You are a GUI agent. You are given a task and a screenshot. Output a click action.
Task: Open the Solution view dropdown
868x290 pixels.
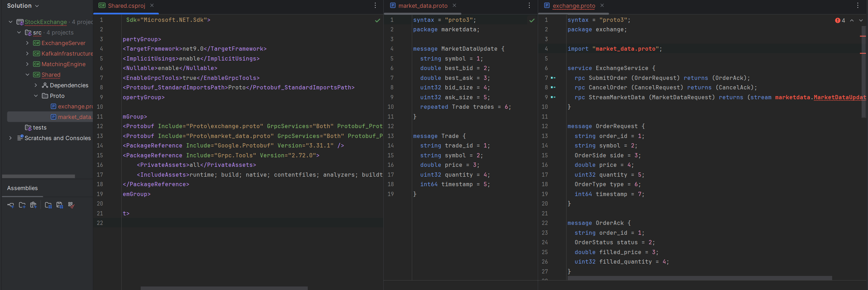click(23, 6)
